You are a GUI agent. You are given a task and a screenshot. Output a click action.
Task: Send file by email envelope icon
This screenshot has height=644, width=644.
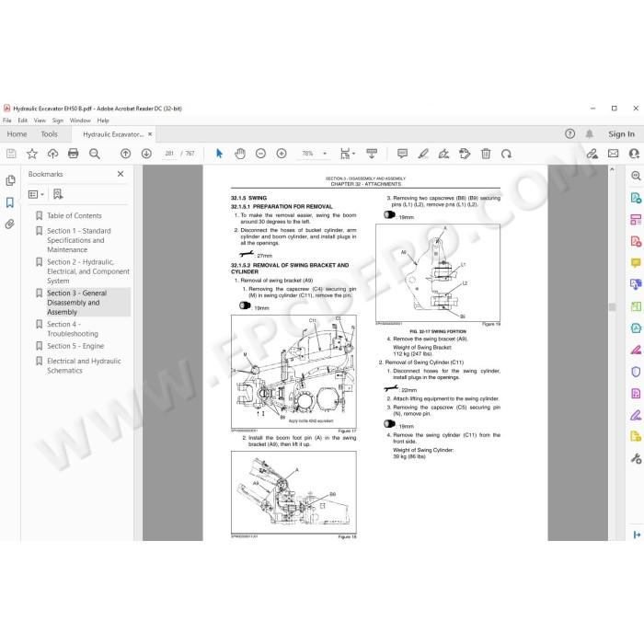tap(614, 154)
